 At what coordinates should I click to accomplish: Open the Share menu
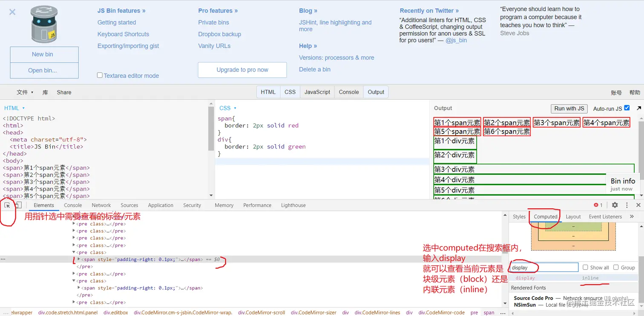[x=64, y=92]
